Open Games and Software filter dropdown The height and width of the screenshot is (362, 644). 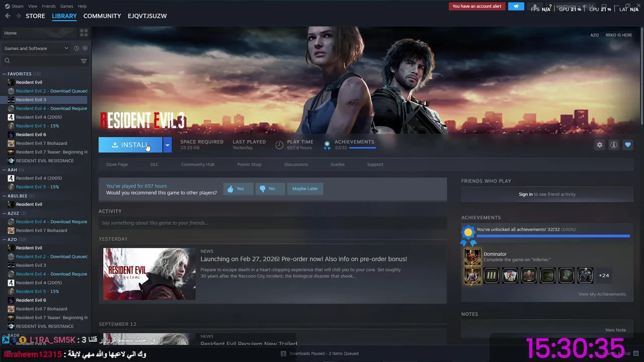(36, 48)
